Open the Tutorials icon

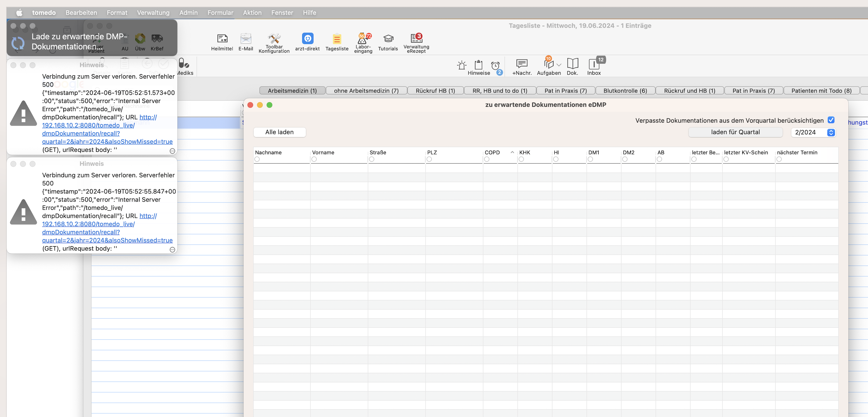click(x=388, y=42)
